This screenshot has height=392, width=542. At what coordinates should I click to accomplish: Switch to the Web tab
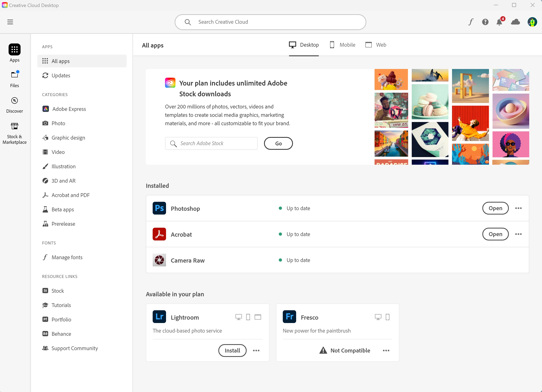tap(376, 45)
